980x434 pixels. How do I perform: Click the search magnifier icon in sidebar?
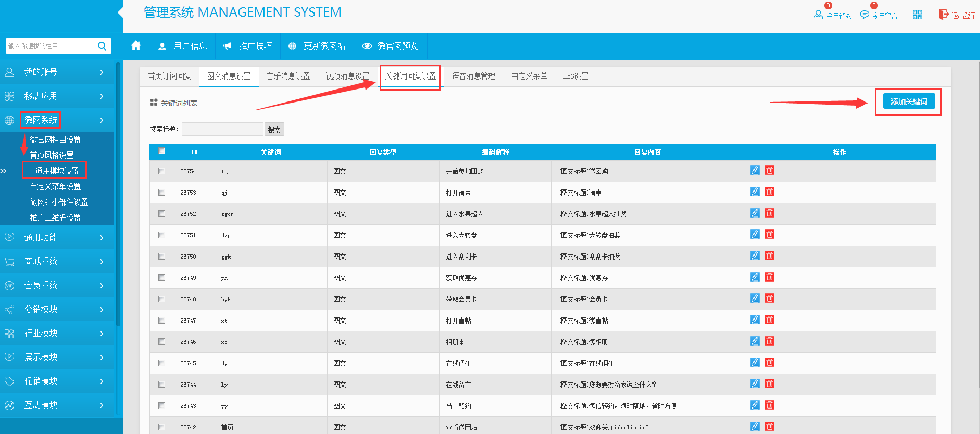coord(102,46)
